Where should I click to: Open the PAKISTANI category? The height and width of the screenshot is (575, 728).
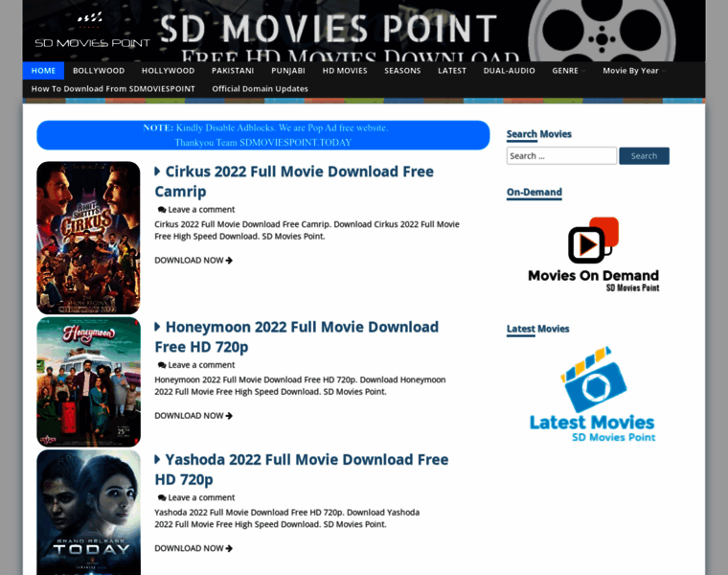233,71
